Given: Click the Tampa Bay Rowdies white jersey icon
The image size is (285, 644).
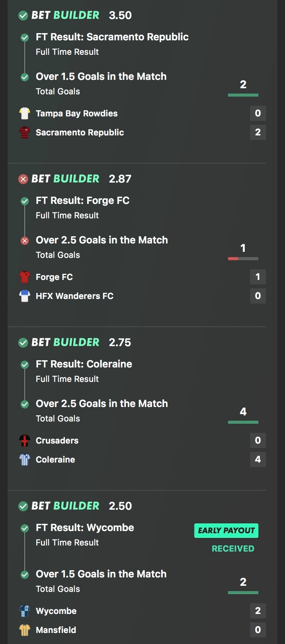Looking at the screenshot, I should [25, 113].
